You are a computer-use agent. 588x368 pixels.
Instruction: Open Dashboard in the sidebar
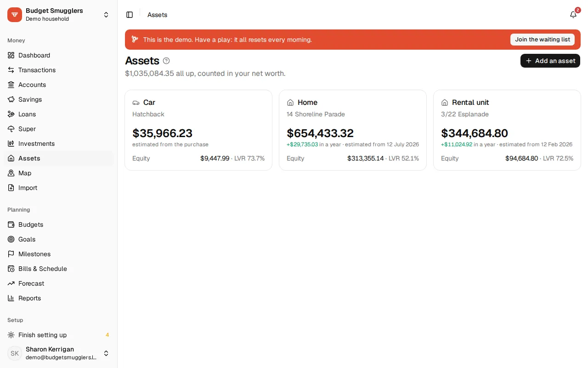[58, 55]
